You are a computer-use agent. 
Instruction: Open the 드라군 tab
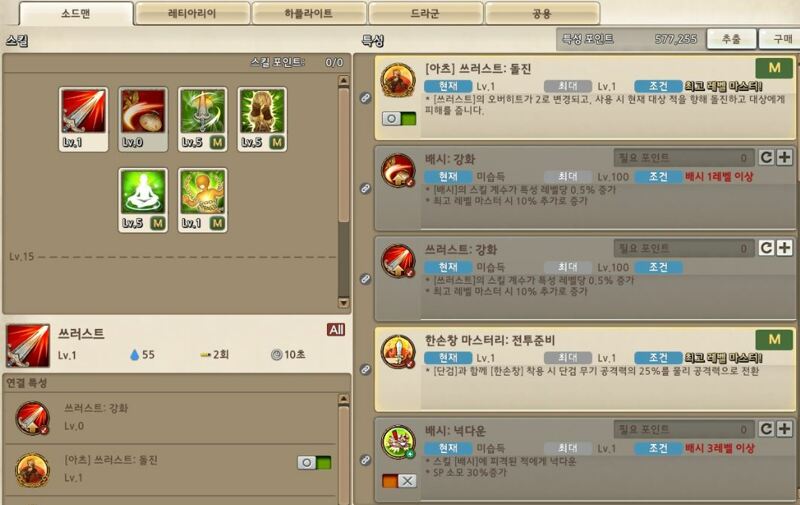(x=425, y=13)
